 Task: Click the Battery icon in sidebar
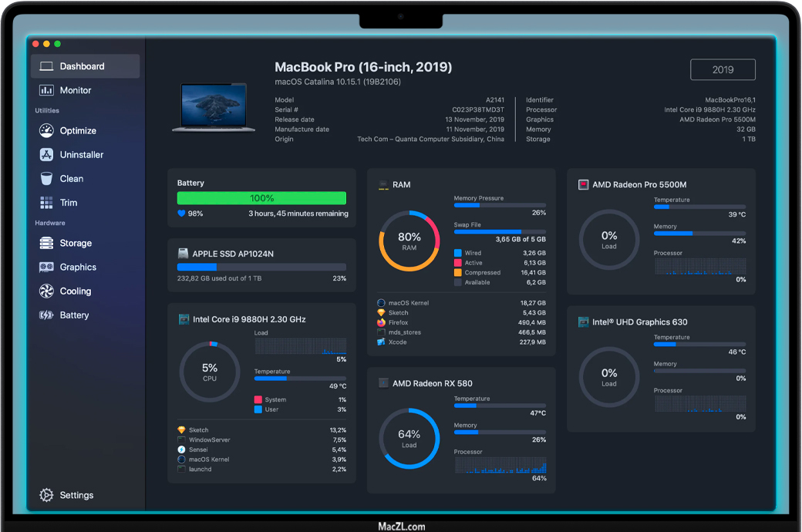[46, 315]
